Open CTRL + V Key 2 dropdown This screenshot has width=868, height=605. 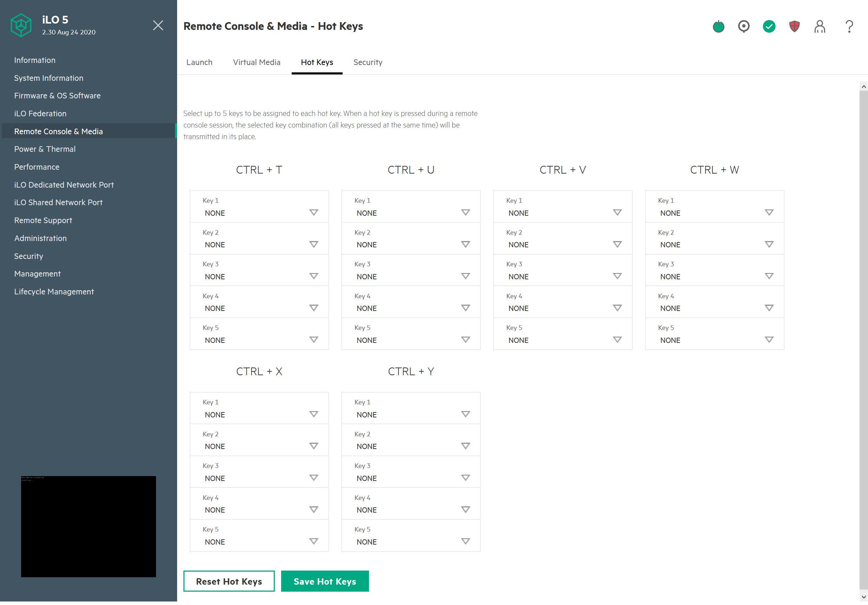(617, 245)
